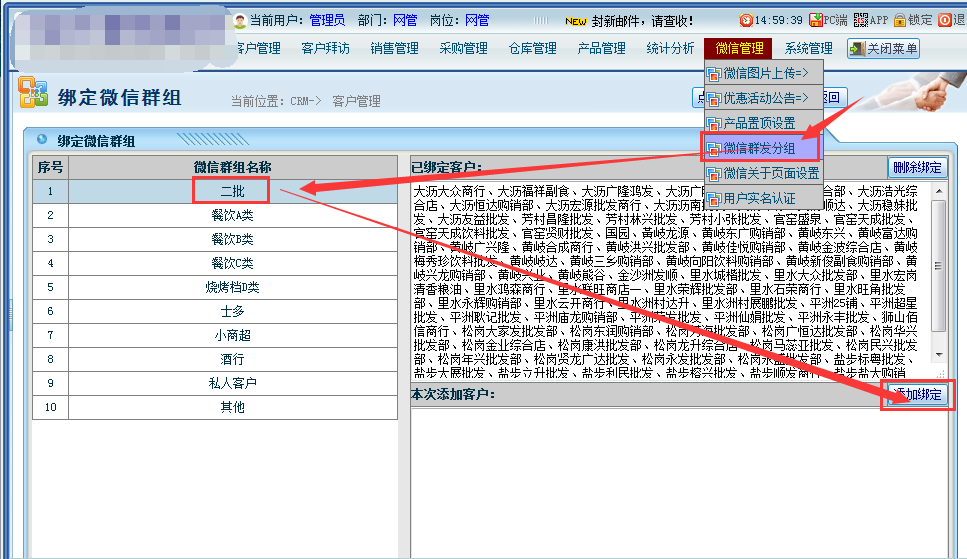Open the APP QR code icon

[860, 20]
